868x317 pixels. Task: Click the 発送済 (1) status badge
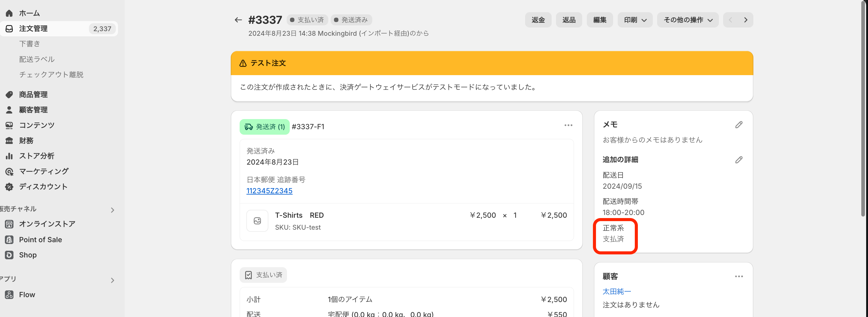click(264, 127)
